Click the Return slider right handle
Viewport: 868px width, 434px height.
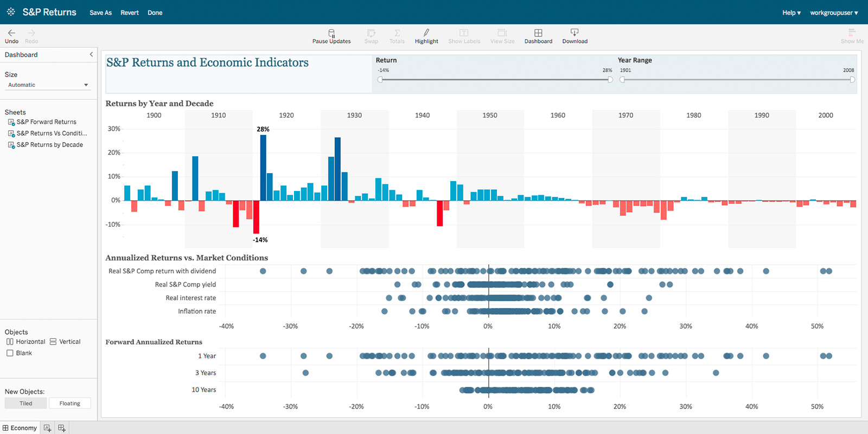(x=610, y=80)
